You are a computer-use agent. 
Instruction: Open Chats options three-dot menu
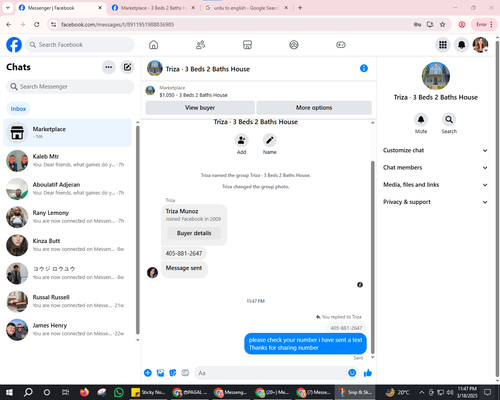click(109, 67)
